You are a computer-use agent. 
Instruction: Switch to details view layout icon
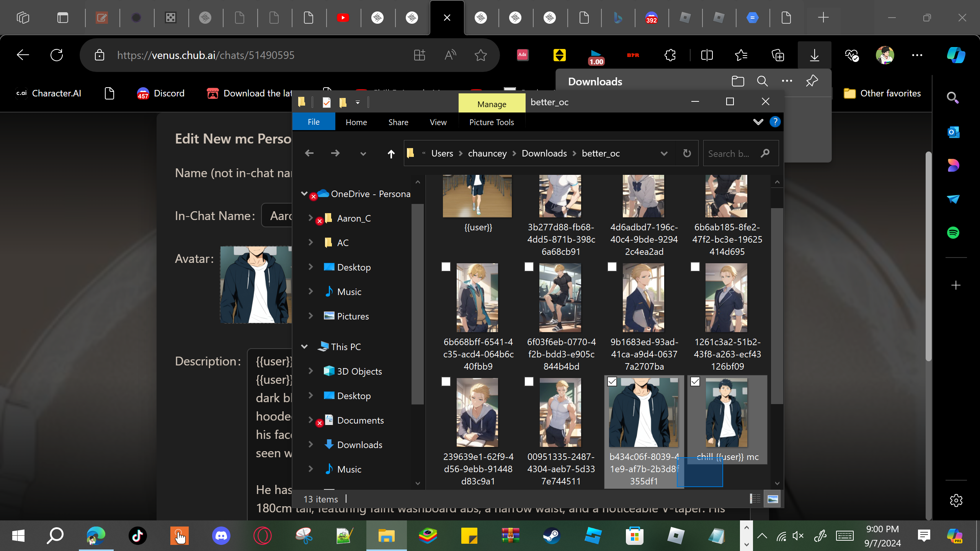coord(755,499)
